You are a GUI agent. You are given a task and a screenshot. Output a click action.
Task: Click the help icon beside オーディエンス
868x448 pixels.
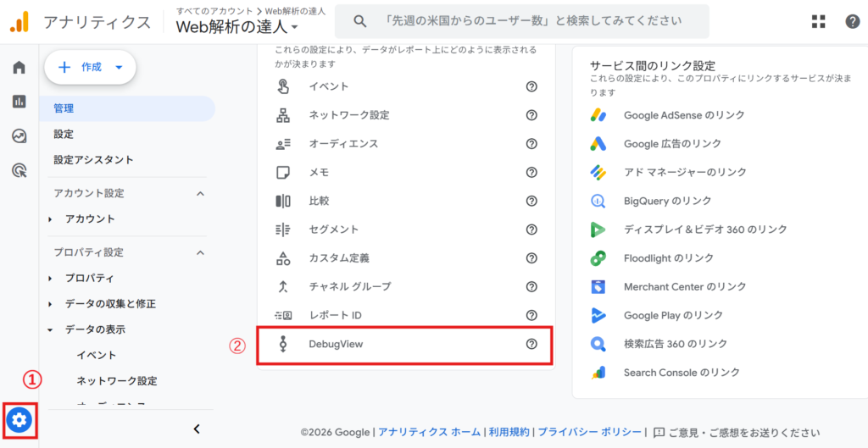click(x=531, y=144)
